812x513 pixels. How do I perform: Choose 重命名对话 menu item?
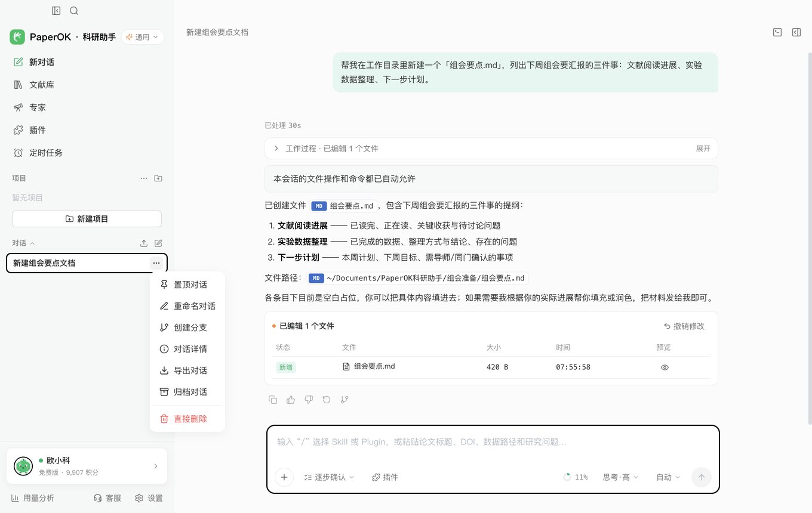pyautogui.click(x=187, y=306)
